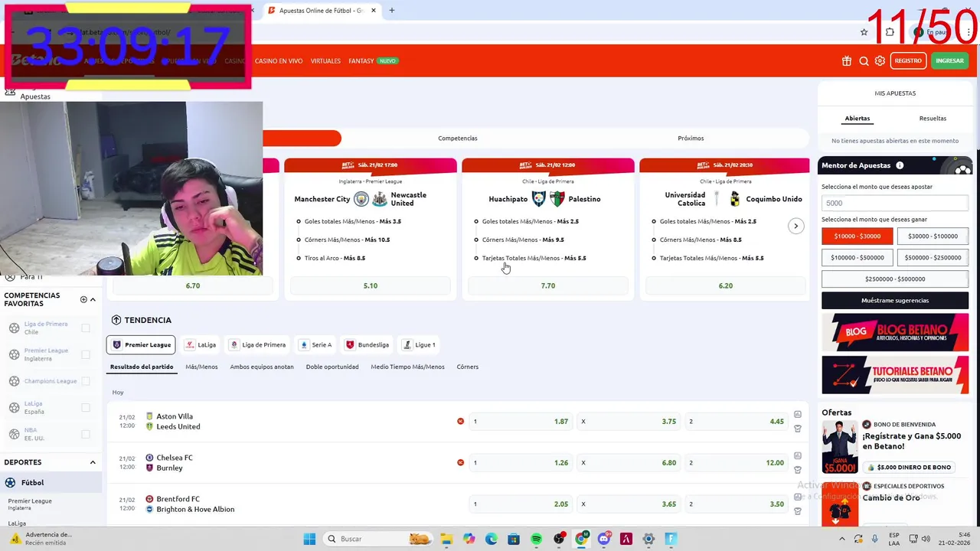Open the settings gear icon in Betano header
Viewport: 980px width, 551px height.
point(880,61)
